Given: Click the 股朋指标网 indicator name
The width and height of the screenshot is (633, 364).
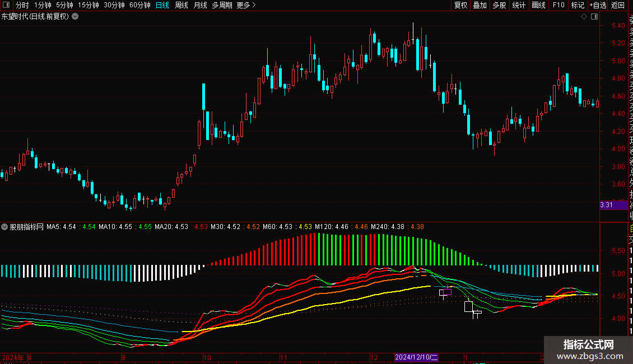Looking at the screenshot, I should [27, 227].
